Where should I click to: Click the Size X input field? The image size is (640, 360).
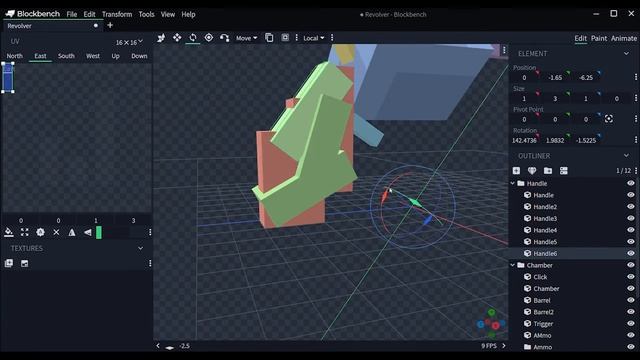click(x=524, y=99)
